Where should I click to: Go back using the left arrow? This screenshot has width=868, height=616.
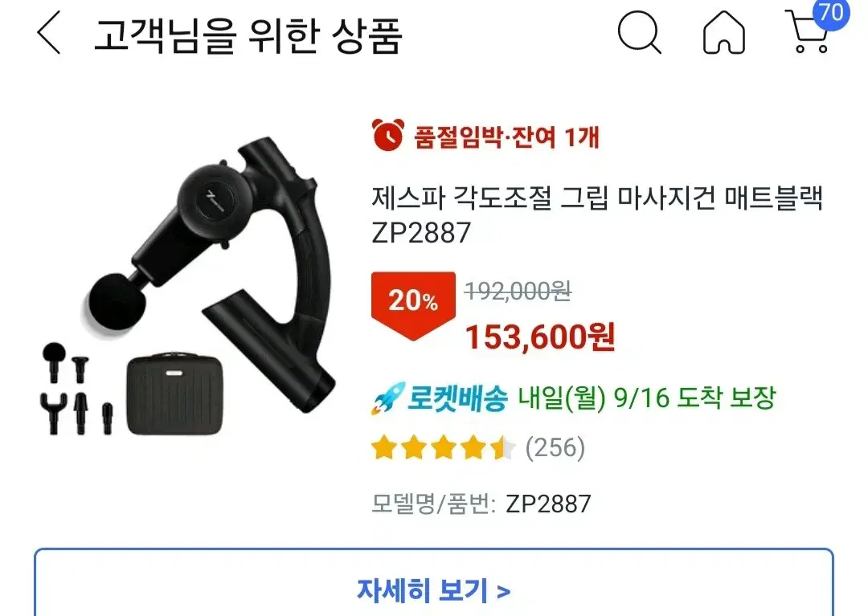[49, 34]
